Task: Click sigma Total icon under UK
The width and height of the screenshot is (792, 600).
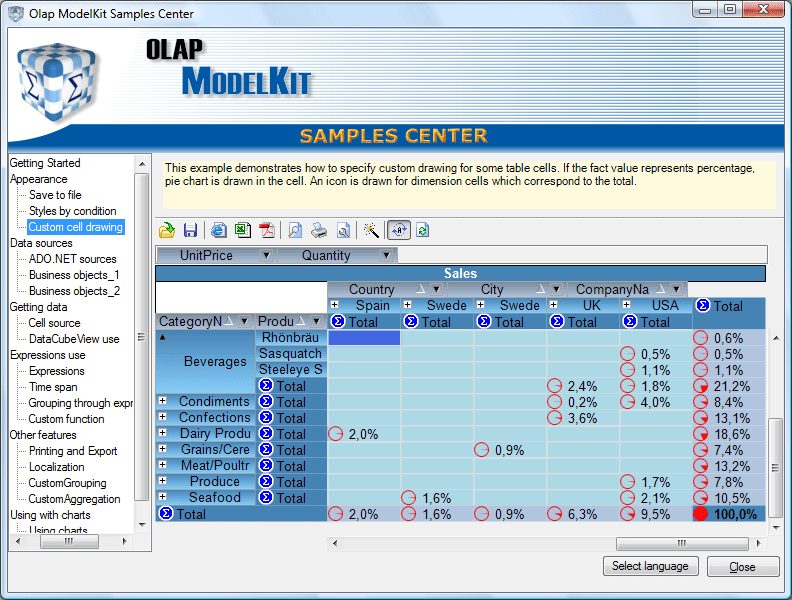Action: coord(557,321)
